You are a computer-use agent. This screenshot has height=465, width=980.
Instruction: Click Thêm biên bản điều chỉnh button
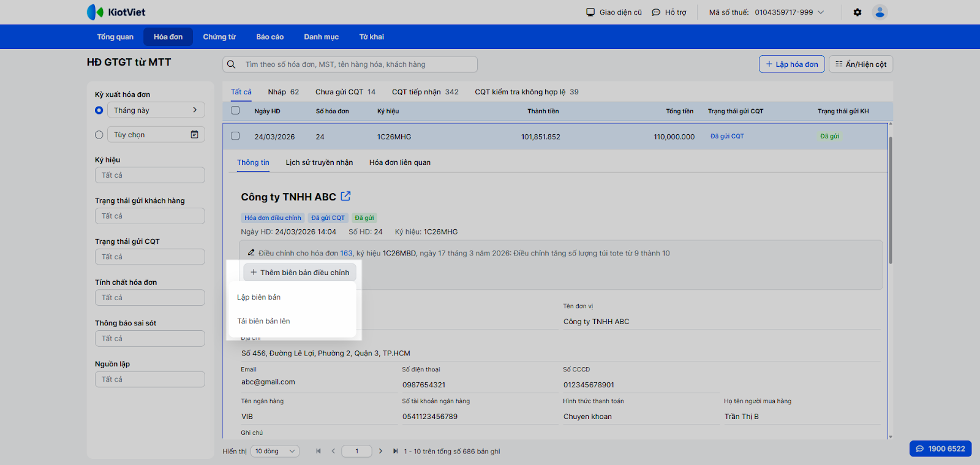click(300, 273)
